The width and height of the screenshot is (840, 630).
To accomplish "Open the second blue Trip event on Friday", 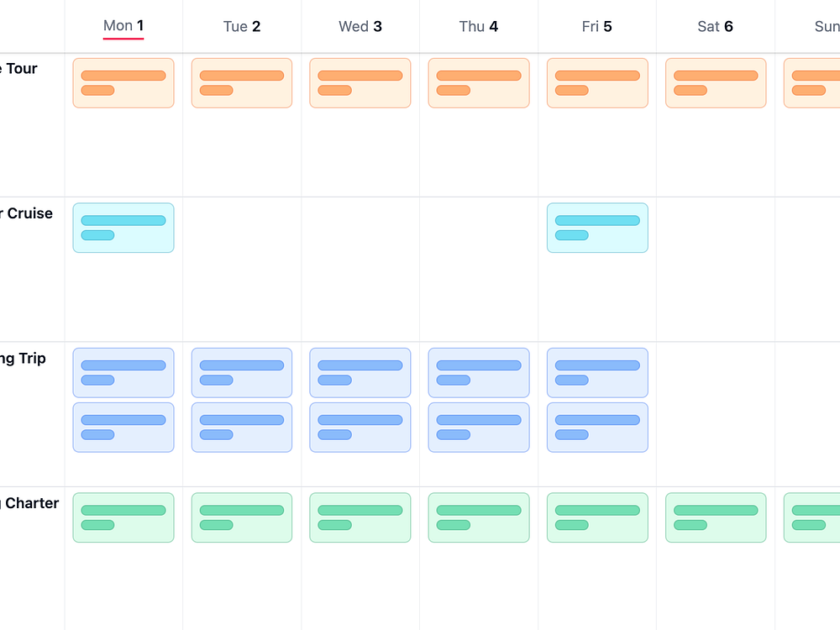I will [x=597, y=428].
